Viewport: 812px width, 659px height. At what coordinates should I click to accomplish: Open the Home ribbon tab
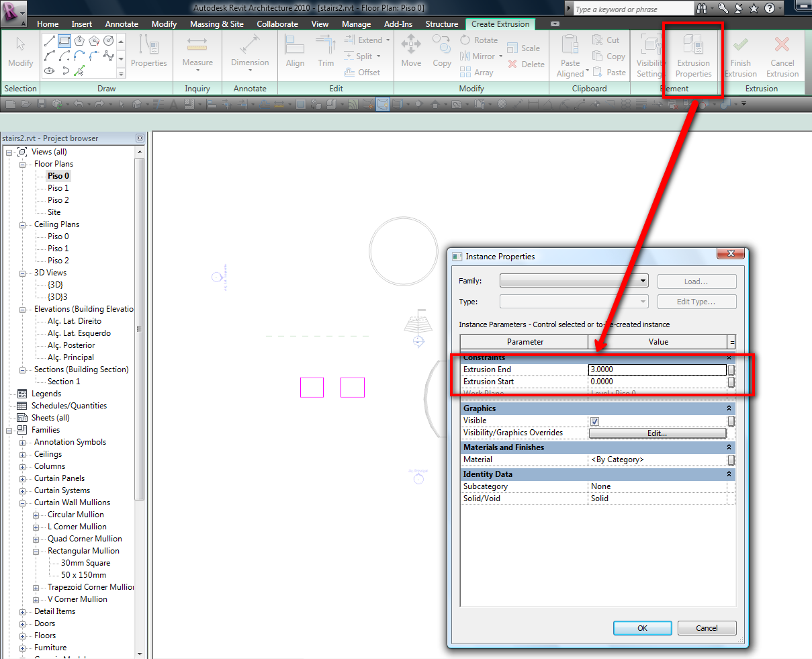point(48,24)
